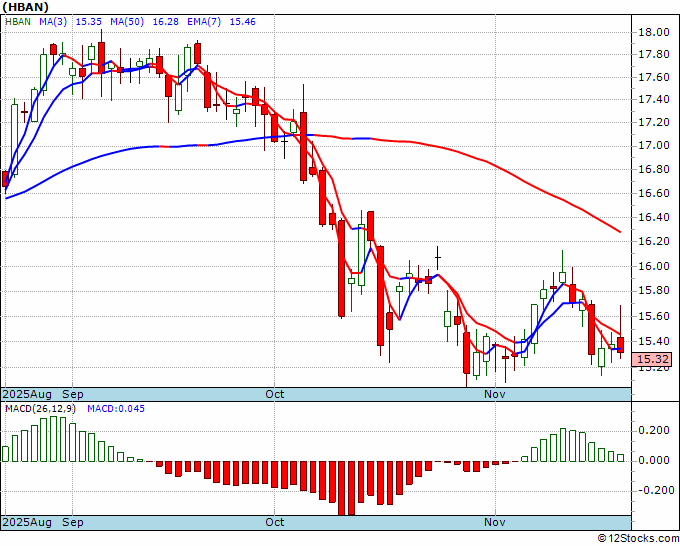Click the 15.80 price axis label
680x546 pixels.
(653, 291)
